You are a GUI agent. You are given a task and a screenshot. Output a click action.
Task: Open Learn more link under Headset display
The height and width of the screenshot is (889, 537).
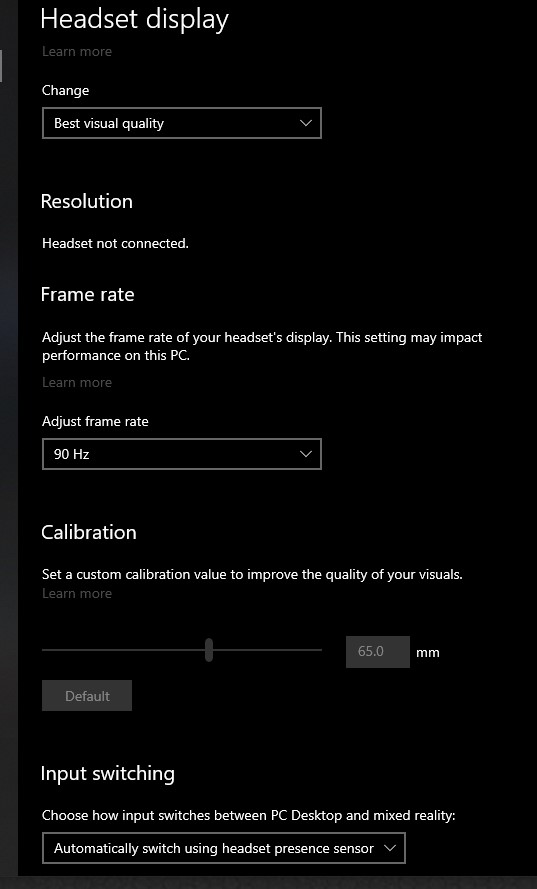(x=77, y=52)
